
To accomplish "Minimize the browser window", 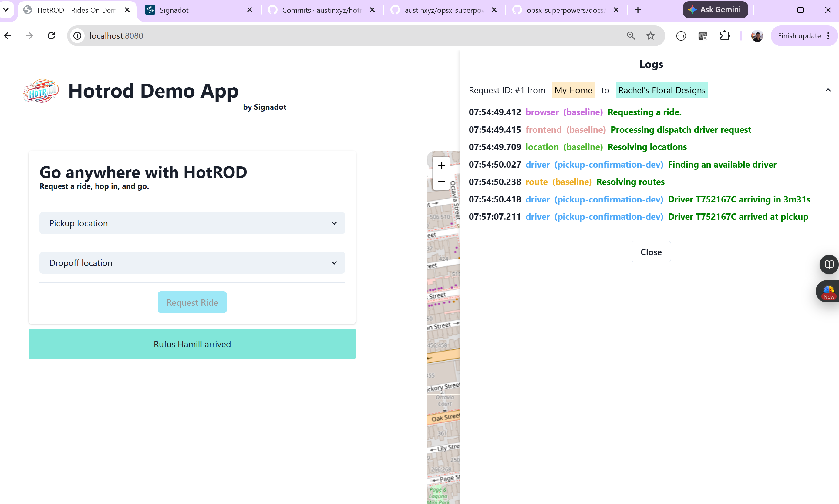I will point(772,10).
